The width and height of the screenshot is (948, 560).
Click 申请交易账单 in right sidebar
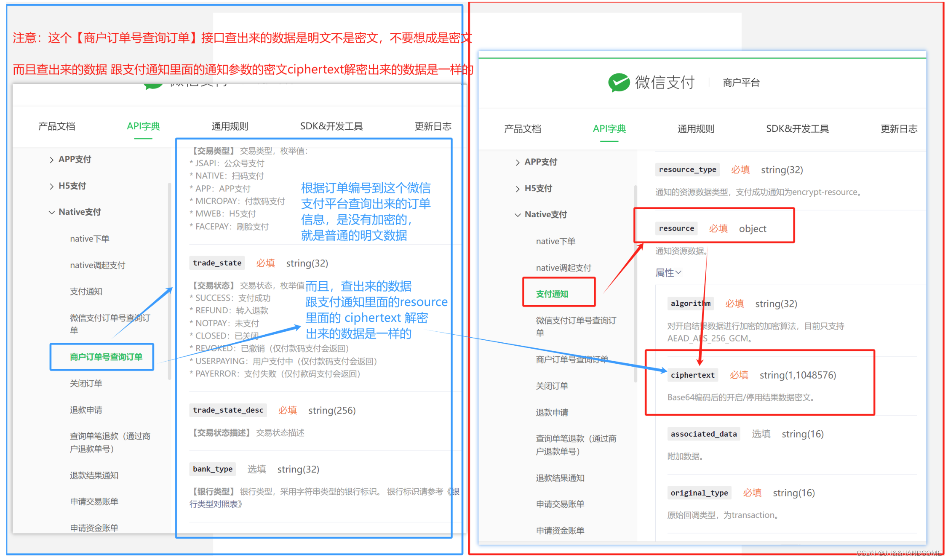tap(560, 504)
